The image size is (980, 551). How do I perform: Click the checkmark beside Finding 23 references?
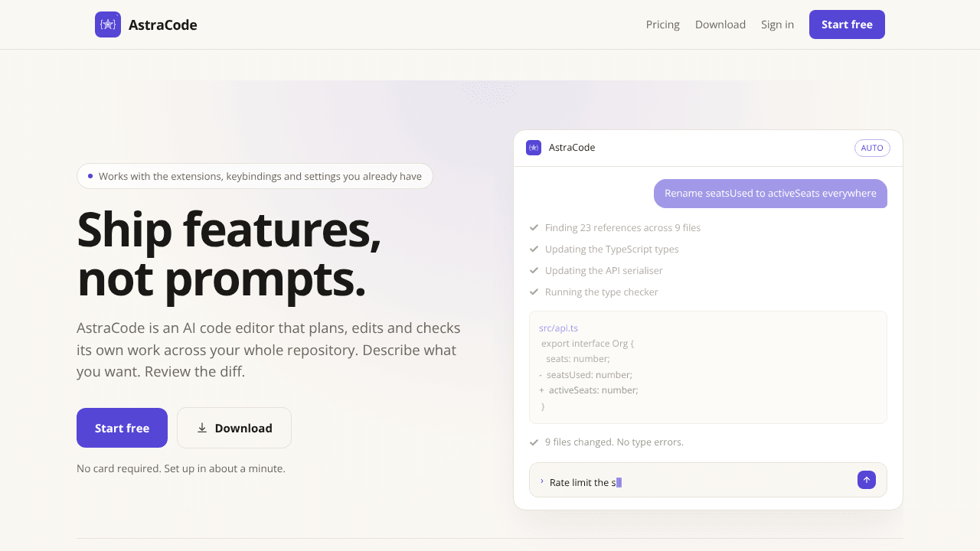tap(534, 227)
